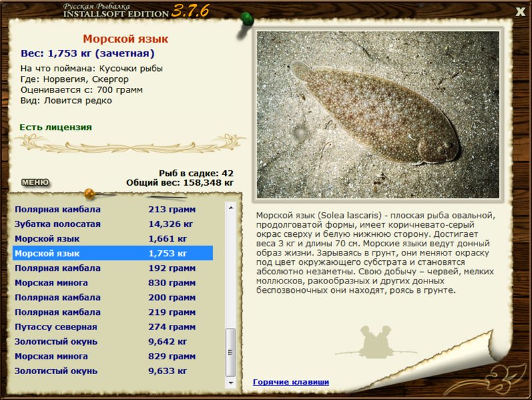
Task: Select the Полярная камбала 200 грамм row
Action: [x=112, y=298]
